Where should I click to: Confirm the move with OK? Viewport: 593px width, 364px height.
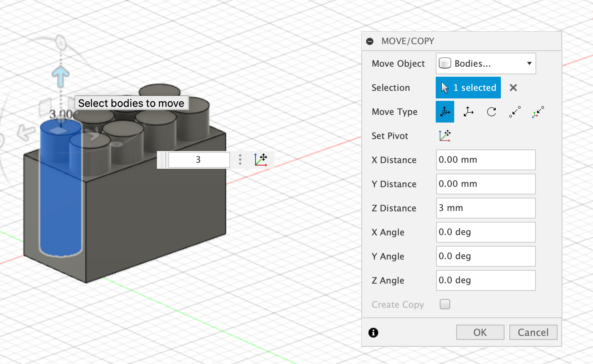(x=480, y=332)
